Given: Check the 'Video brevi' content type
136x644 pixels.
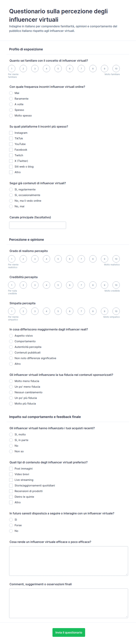Looking at the screenshot, I should tap(11, 474).
